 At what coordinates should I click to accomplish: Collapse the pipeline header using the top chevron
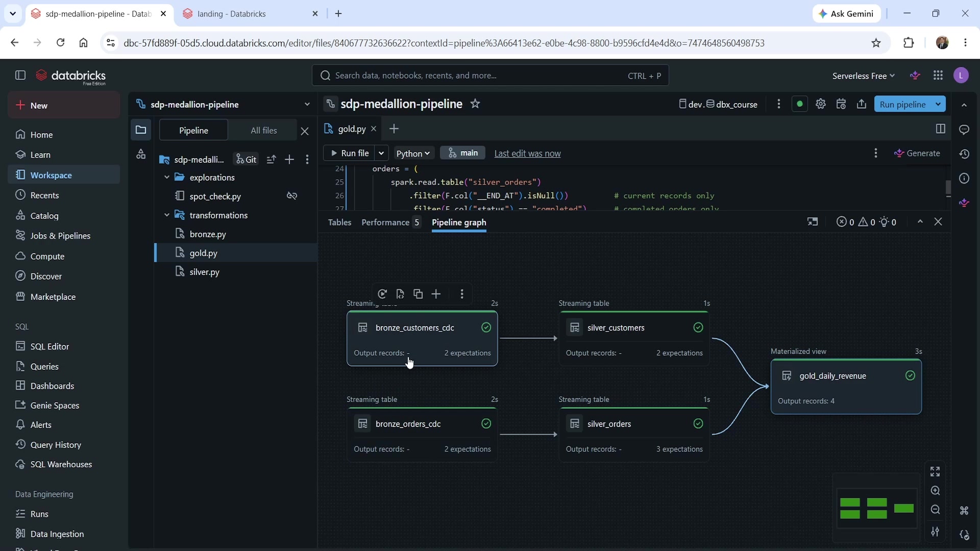[964, 105]
